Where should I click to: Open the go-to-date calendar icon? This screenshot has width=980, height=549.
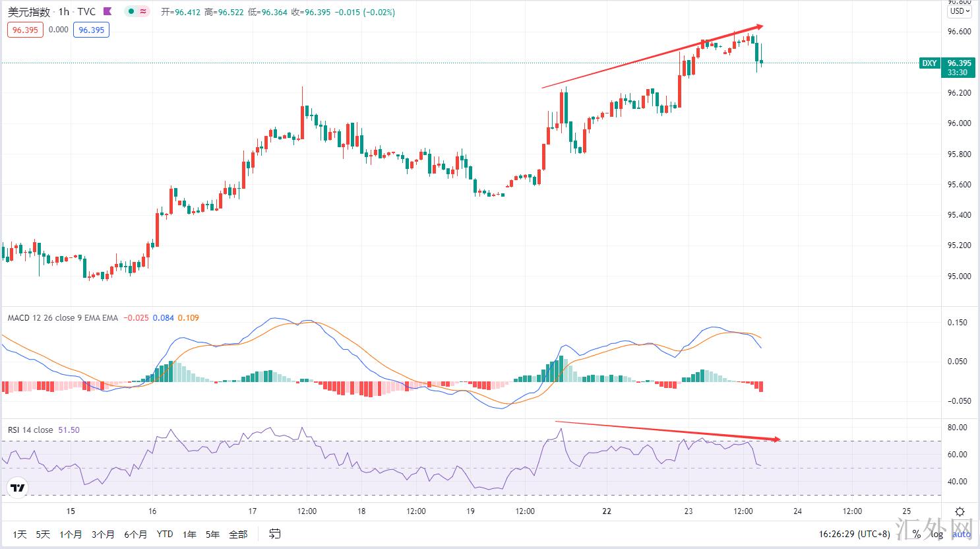point(275,534)
